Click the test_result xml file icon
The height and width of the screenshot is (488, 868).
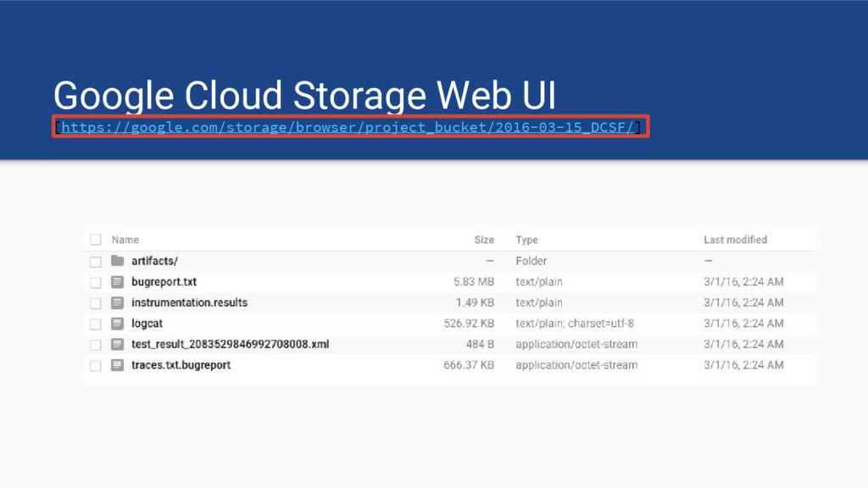tap(117, 345)
